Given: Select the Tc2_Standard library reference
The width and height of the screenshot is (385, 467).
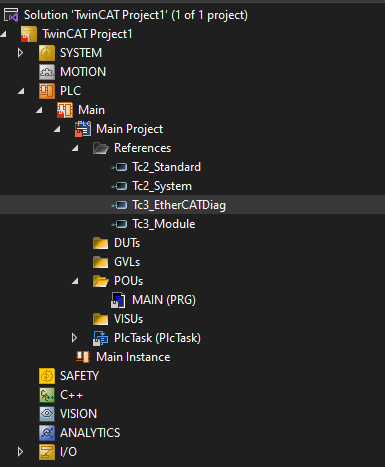Looking at the screenshot, I should point(166,167).
